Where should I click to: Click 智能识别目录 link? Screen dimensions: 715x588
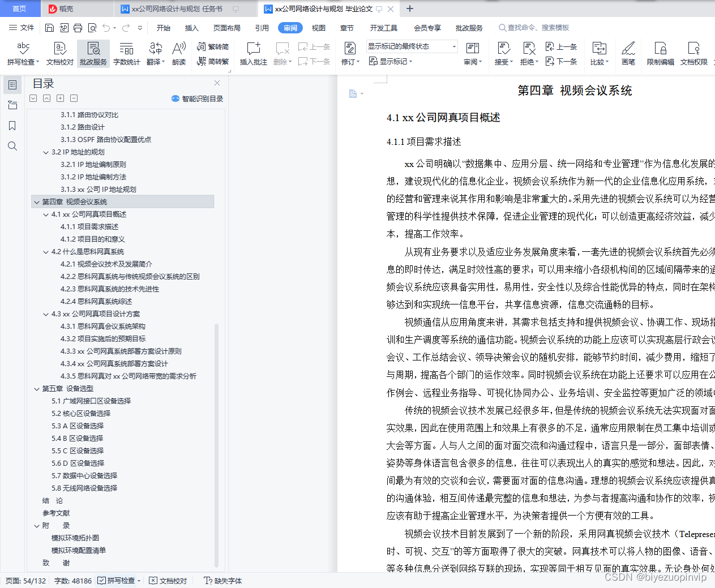pyautogui.click(x=198, y=98)
